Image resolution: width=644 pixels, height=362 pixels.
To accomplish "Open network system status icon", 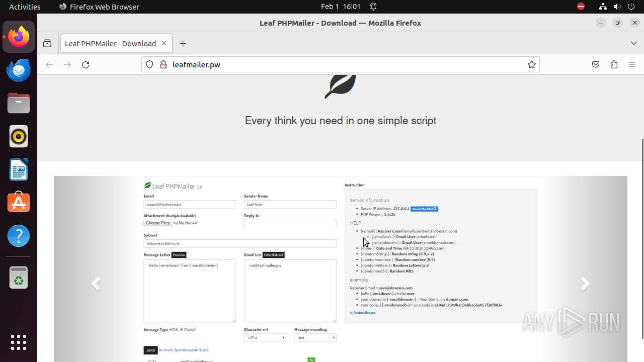I will [x=603, y=7].
